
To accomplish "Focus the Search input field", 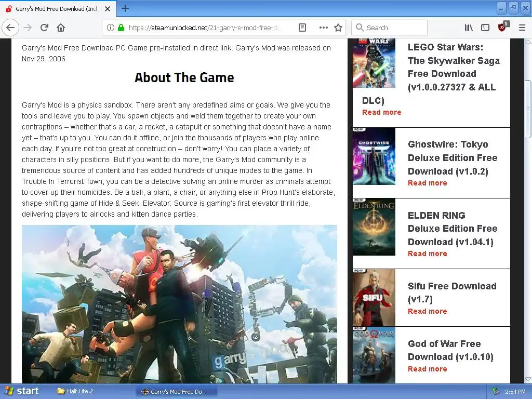I will click(x=389, y=28).
